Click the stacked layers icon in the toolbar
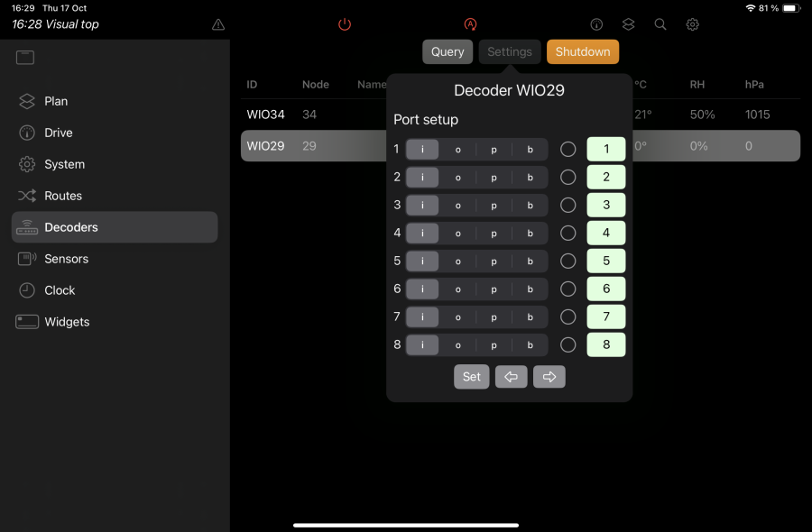 pyautogui.click(x=628, y=24)
